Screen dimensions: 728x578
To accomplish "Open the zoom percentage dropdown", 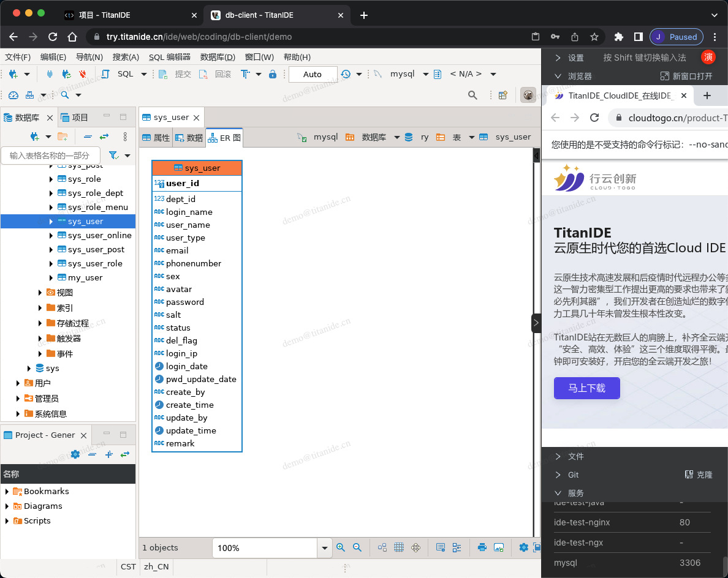I will point(325,548).
